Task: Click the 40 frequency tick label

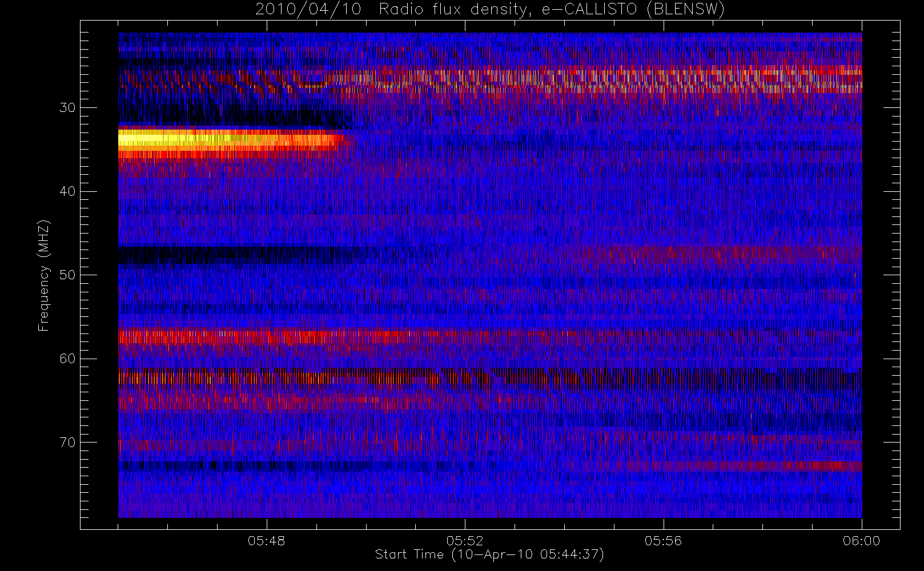Action: pos(67,191)
